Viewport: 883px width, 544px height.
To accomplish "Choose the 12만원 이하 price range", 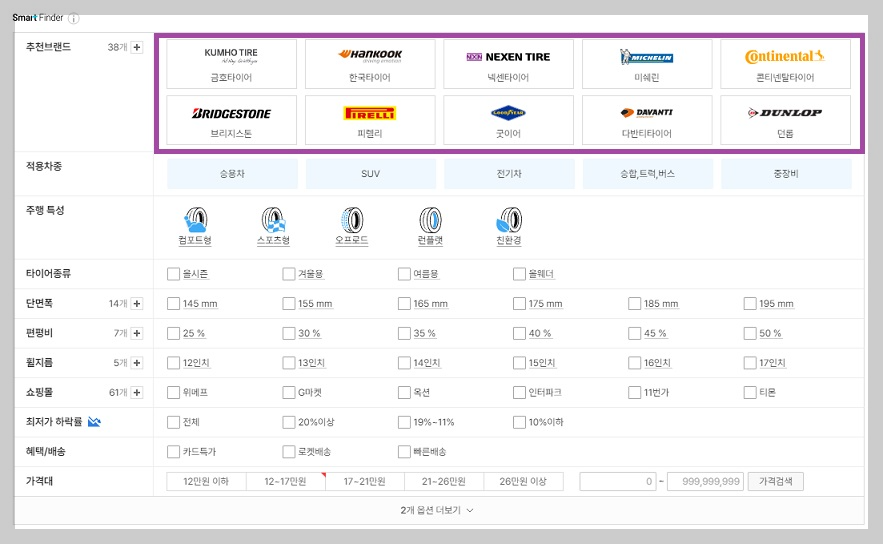I will pyautogui.click(x=206, y=481).
